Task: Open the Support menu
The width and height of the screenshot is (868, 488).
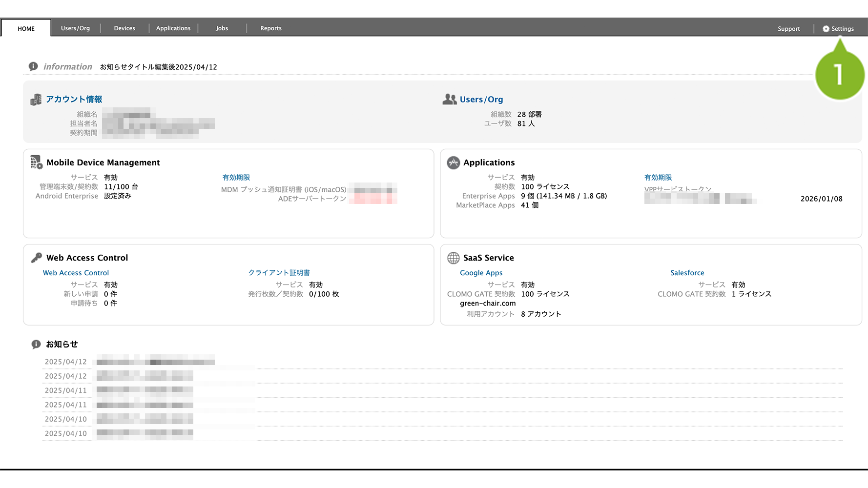Action: [x=789, y=29]
